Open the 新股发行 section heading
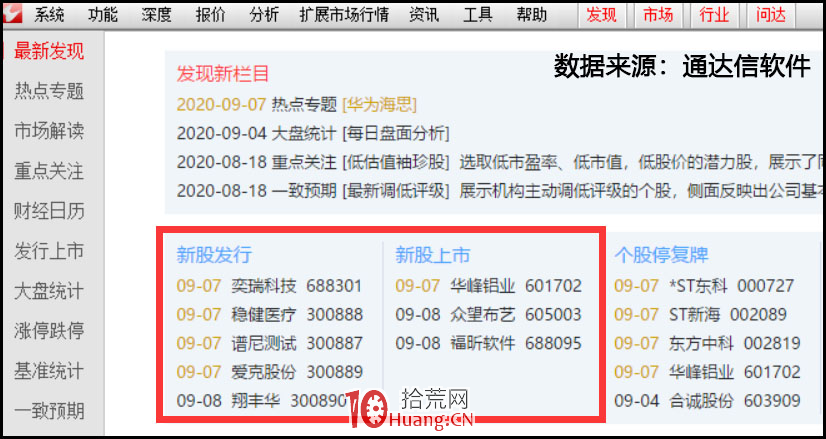 pos(214,255)
